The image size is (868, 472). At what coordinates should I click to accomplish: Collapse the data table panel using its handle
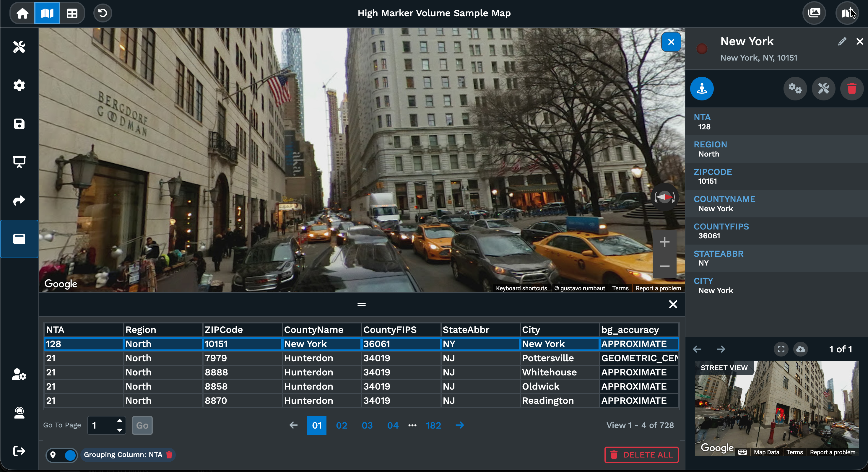tap(361, 304)
